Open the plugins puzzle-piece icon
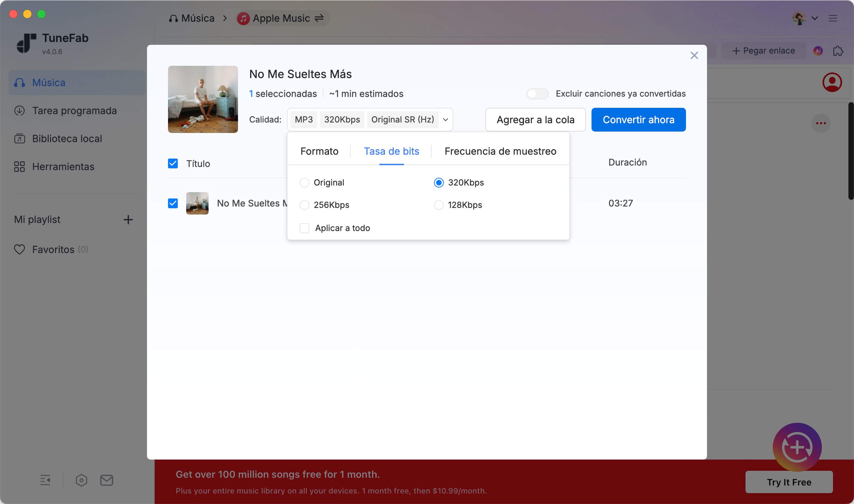 837,51
